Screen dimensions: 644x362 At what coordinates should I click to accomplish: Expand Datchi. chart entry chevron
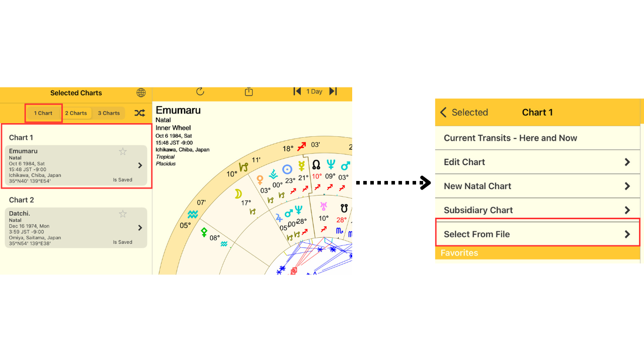(x=140, y=228)
